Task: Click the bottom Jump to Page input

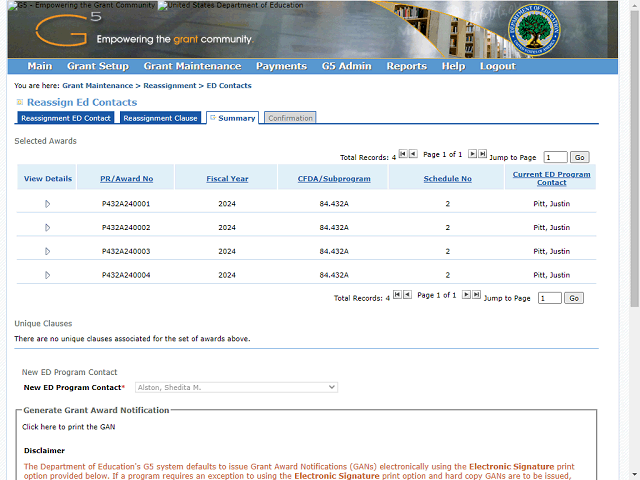Action: pos(549,298)
